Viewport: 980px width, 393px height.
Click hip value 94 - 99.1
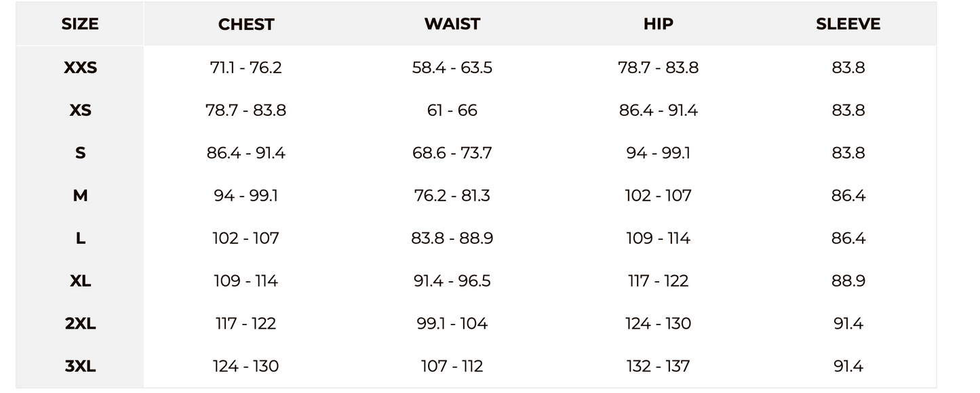[x=658, y=153]
